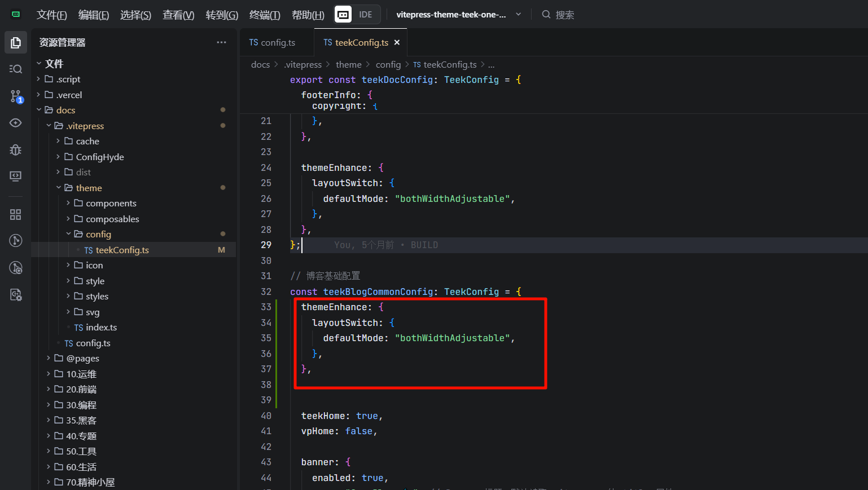
Task: Open the 编辑(E) menu
Action: [94, 15]
